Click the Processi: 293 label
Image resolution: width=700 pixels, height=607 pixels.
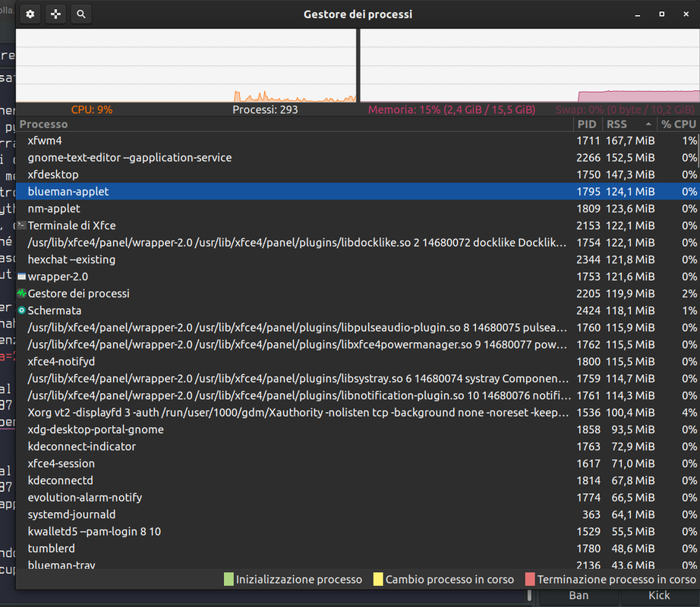265,110
